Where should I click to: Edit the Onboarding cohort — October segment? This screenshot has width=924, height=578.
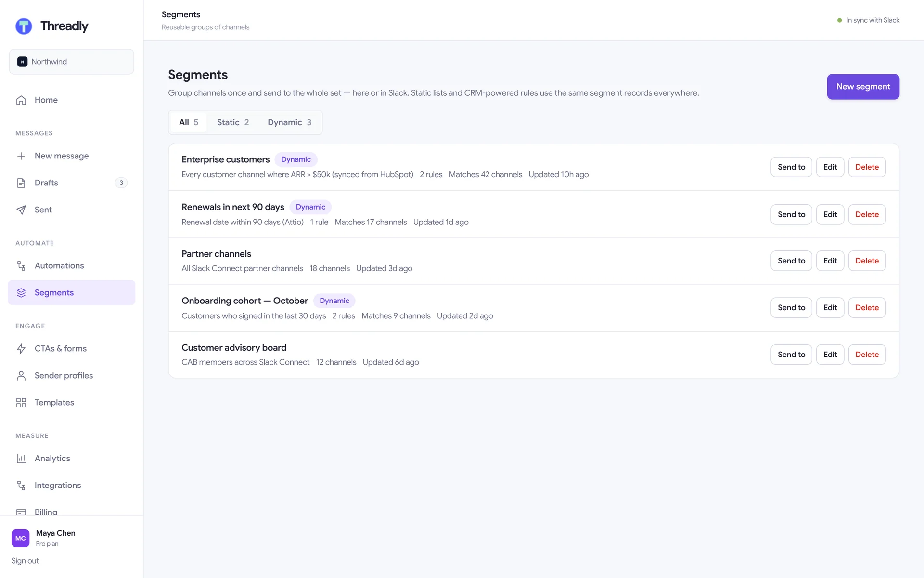830,307
